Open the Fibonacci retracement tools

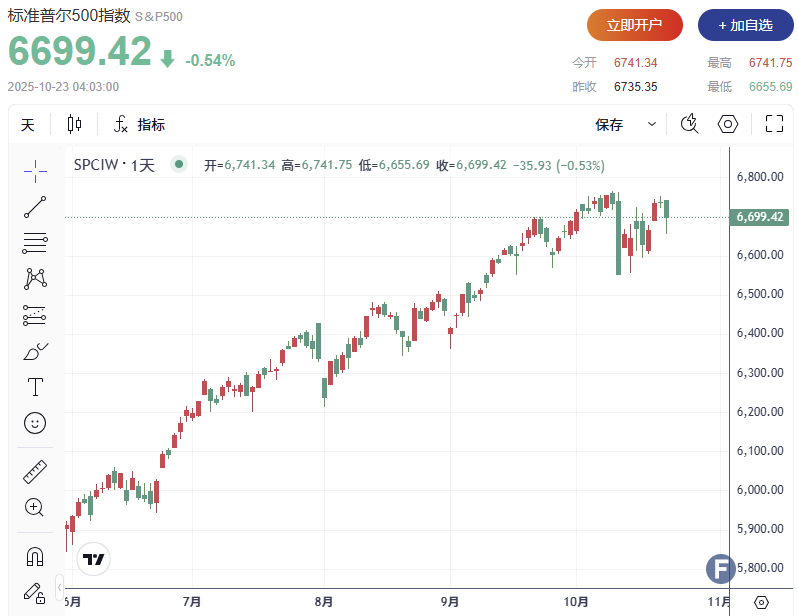pos(35,242)
